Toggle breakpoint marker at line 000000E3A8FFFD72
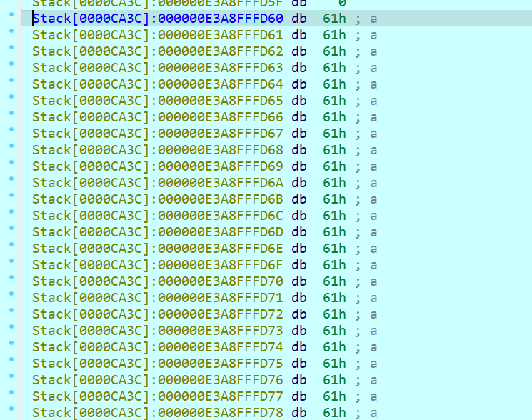 click(x=11, y=314)
